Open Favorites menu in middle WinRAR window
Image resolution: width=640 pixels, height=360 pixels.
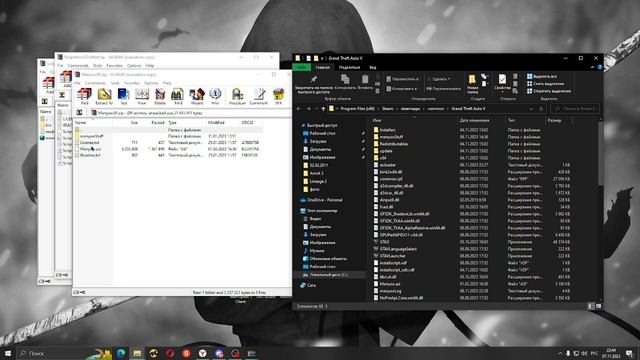114,65
